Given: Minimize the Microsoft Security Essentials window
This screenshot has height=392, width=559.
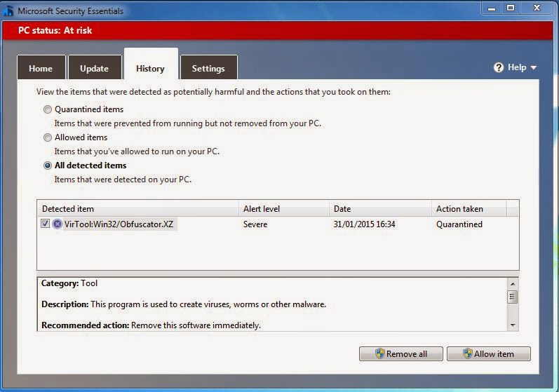Looking at the screenshot, I should point(492,8).
